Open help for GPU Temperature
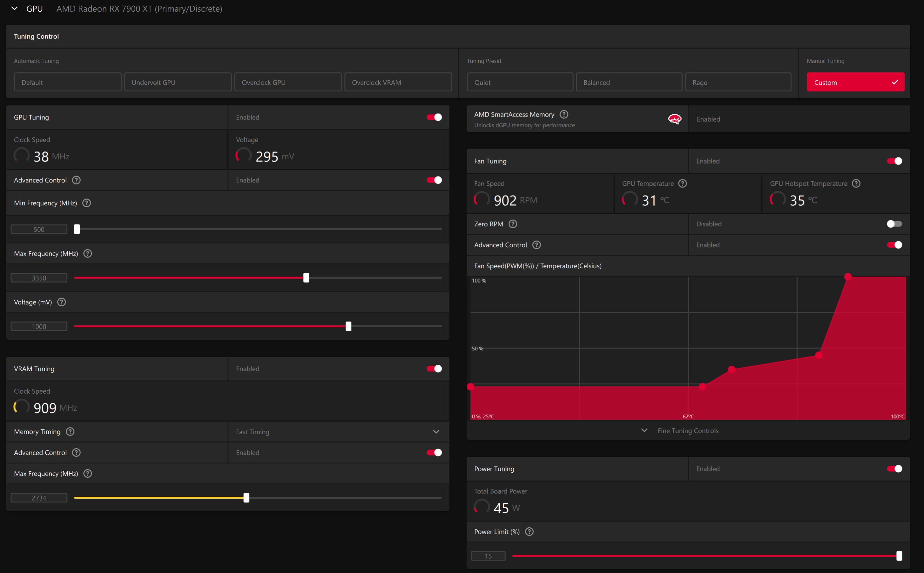The width and height of the screenshot is (924, 573). click(x=683, y=183)
